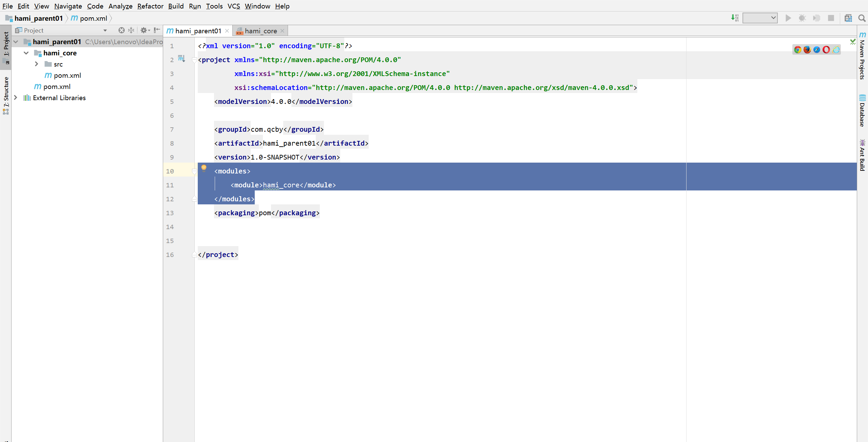Switch to the hami_core editor tab
This screenshot has width=868, height=442.
click(x=260, y=31)
